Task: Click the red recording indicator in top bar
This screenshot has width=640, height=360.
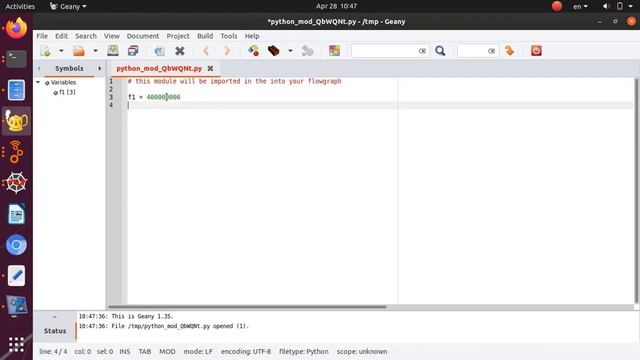Action: point(557,6)
